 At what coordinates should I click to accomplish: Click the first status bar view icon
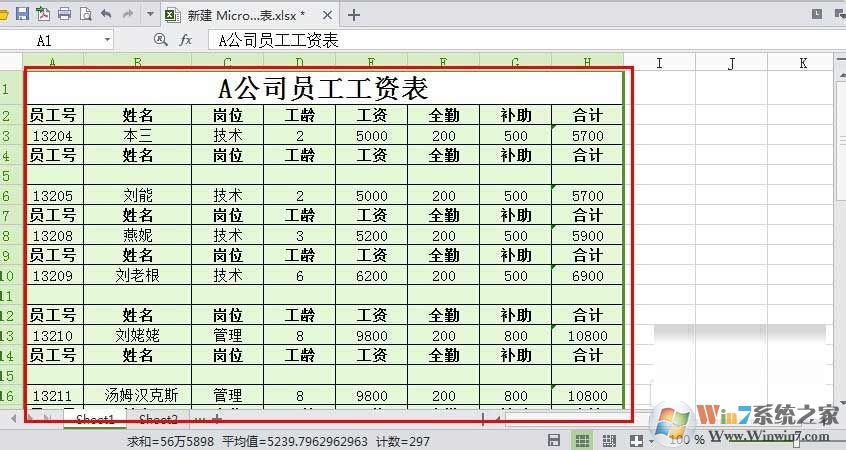554,440
